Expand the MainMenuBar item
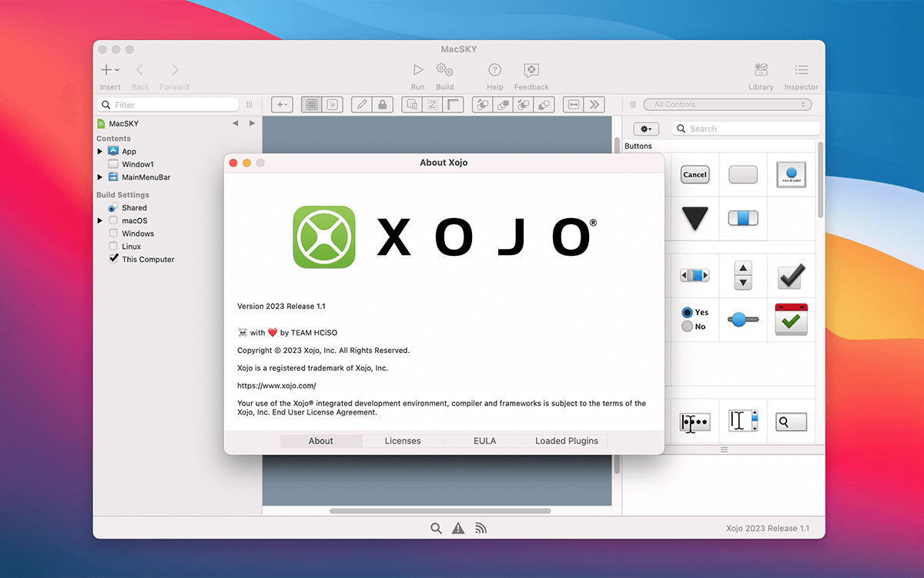The image size is (924, 578). tap(100, 177)
